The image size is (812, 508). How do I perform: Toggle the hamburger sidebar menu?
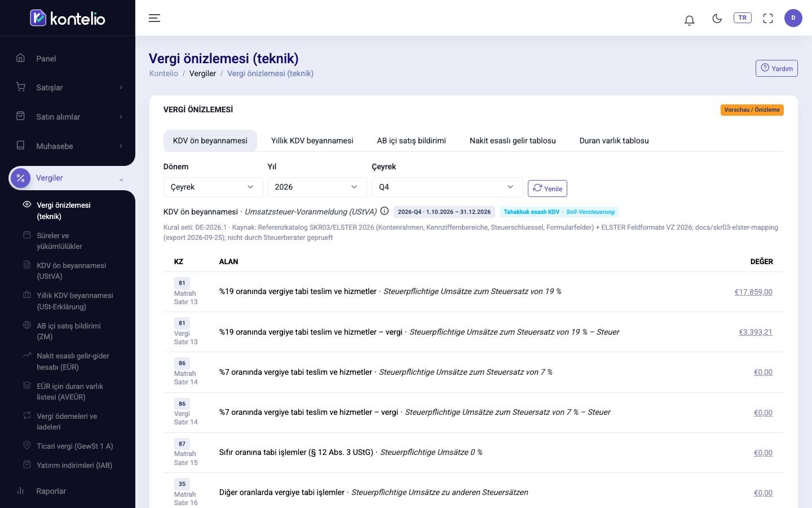pos(155,18)
